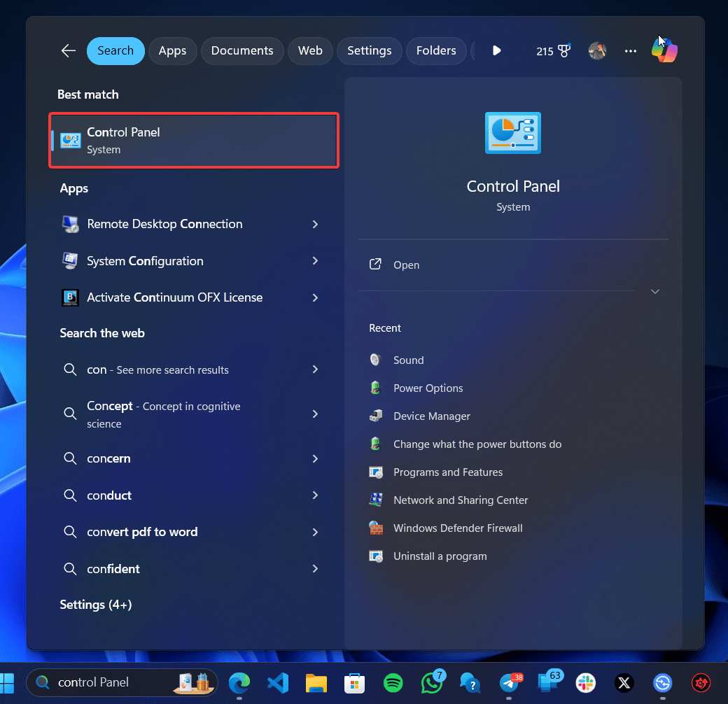Open Get Help app from taskbar
The image size is (728, 704).
pos(470,683)
